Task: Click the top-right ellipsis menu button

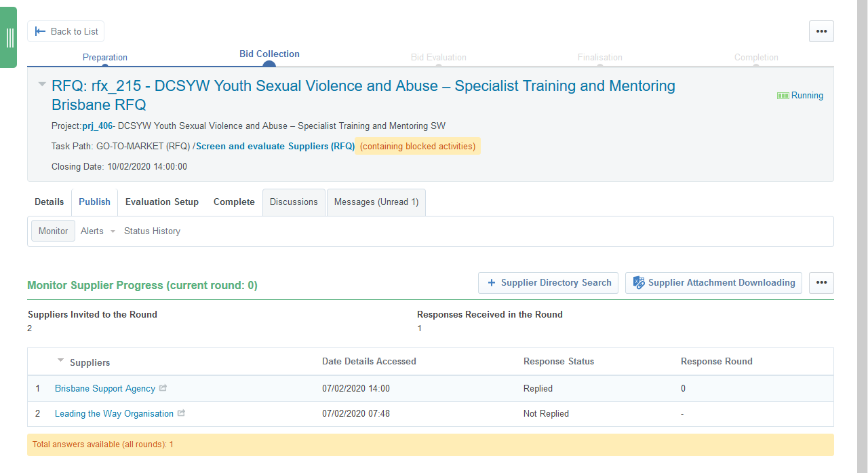Action: point(821,31)
